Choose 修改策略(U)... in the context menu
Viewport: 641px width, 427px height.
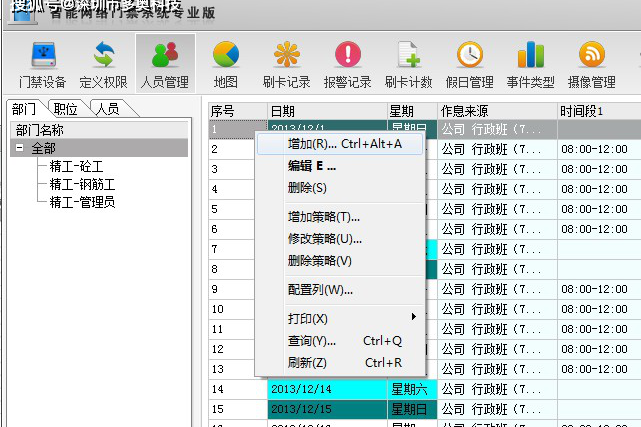click(x=340, y=239)
